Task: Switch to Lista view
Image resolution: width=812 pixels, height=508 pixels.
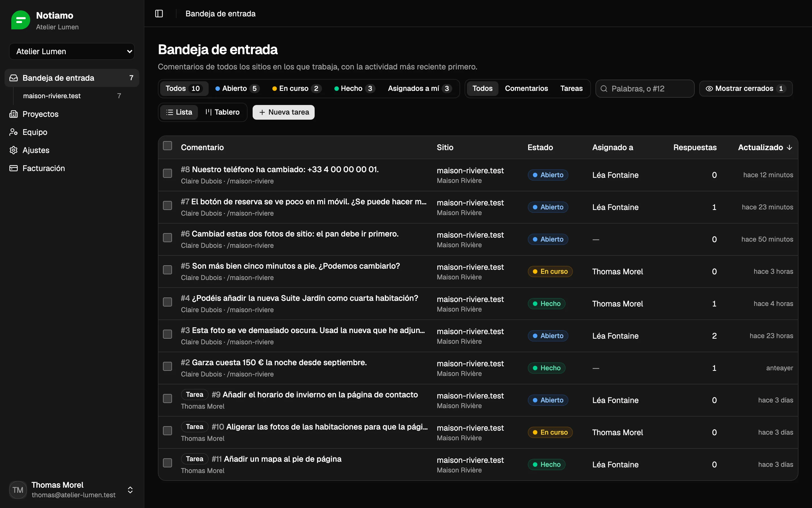Action: coord(179,112)
